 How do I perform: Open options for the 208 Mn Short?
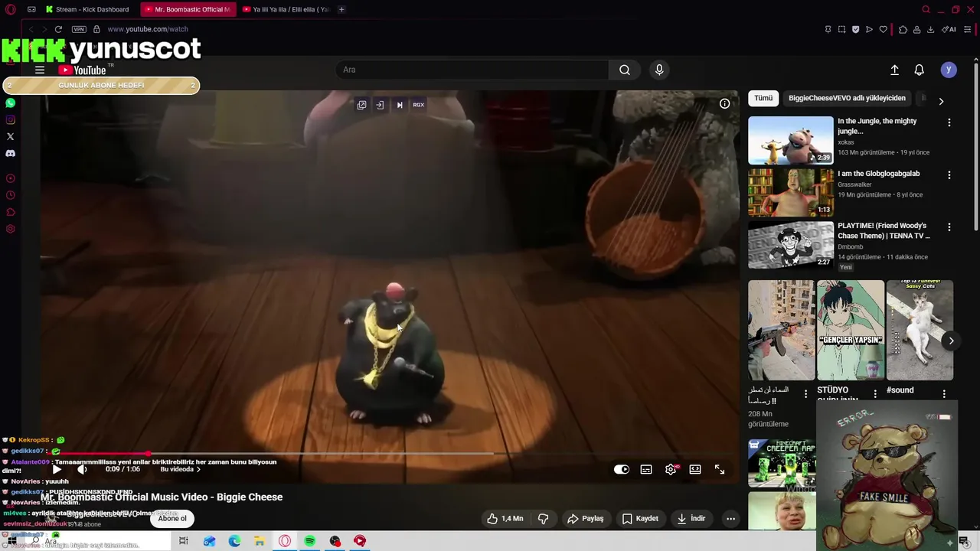coord(805,393)
